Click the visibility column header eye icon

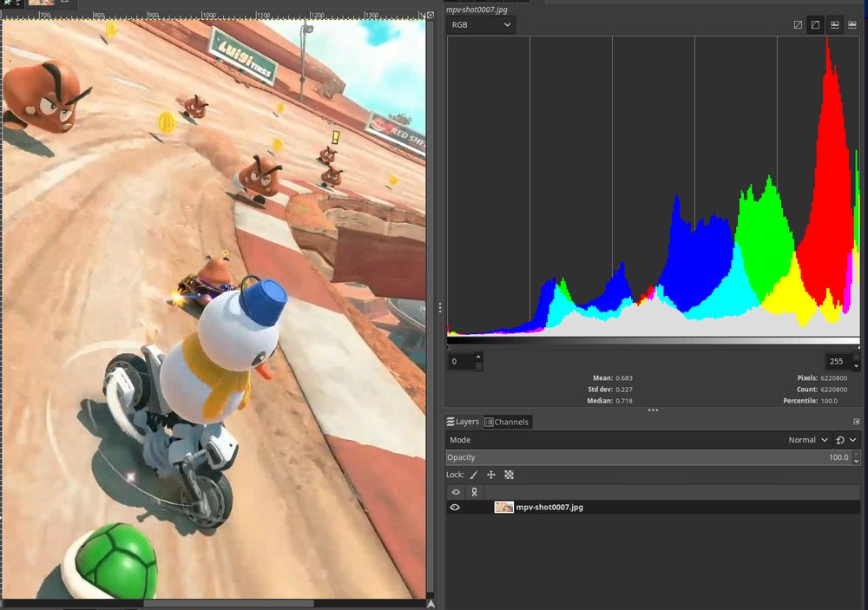tap(456, 492)
